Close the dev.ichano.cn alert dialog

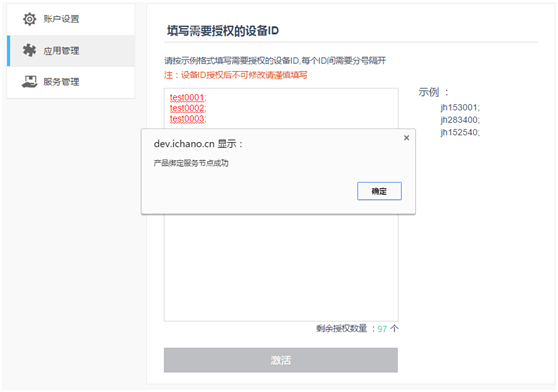406,138
